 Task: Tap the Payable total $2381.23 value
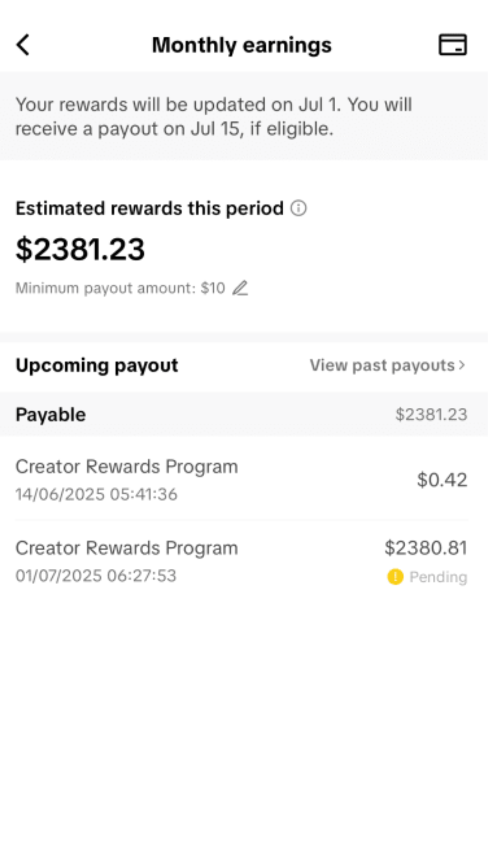[431, 415]
